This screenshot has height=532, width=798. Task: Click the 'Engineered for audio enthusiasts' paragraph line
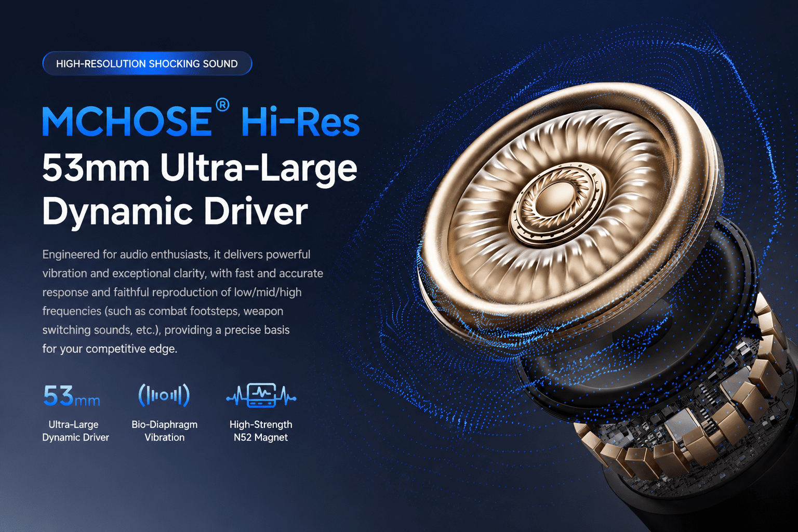pos(176,255)
